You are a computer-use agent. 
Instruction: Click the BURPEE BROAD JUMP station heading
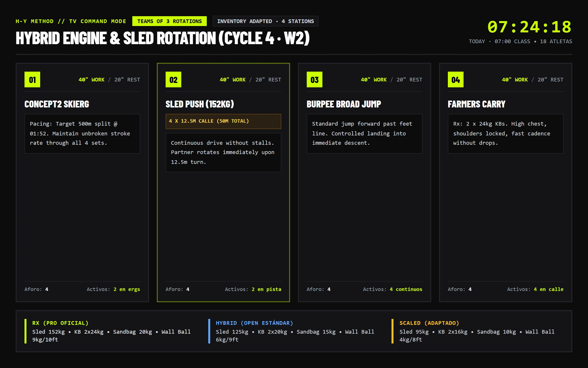point(344,104)
